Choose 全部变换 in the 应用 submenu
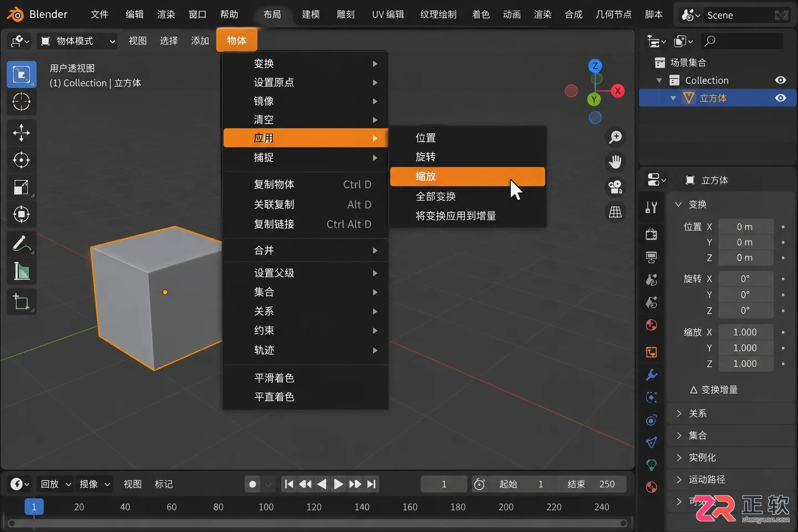This screenshot has height=532, width=798. [468, 196]
